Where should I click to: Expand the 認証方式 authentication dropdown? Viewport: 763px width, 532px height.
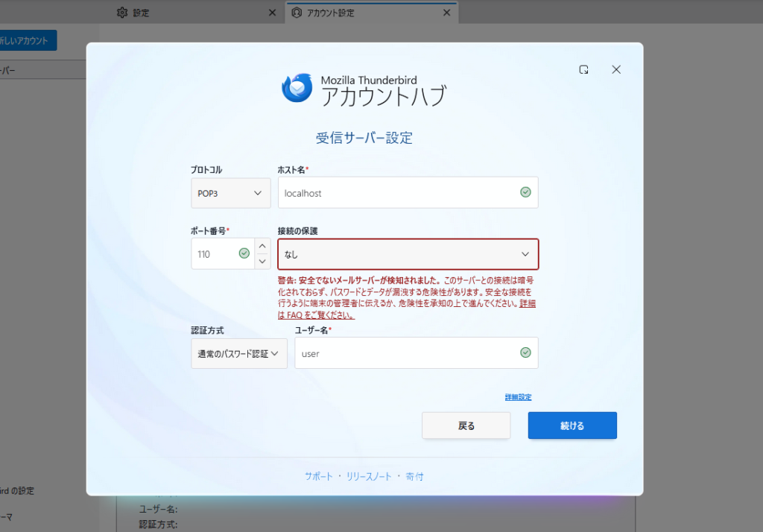coord(238,353)
